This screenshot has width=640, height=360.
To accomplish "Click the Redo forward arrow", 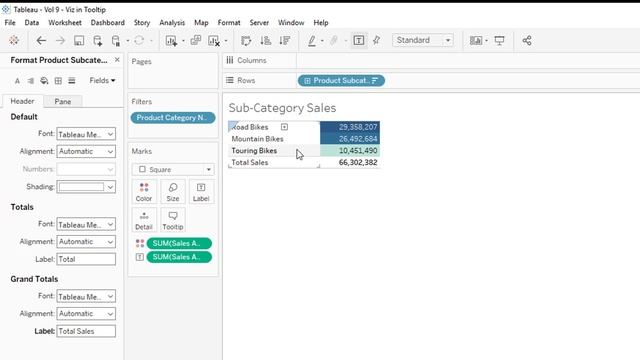I will [60, 40].
